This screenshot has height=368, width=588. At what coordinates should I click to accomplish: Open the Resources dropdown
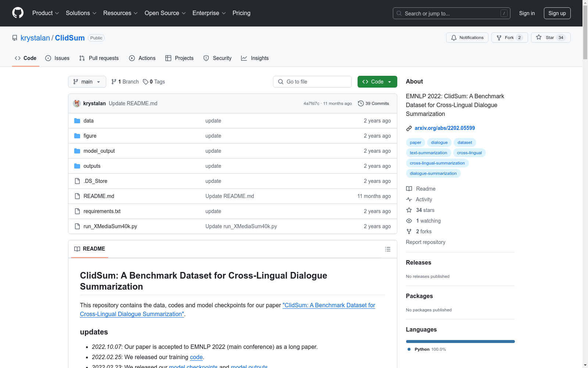point(121,13)
